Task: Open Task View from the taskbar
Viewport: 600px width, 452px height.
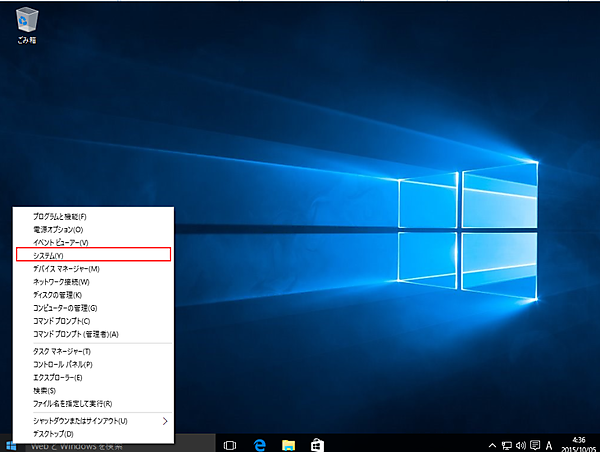Action: tap(229, 443)
